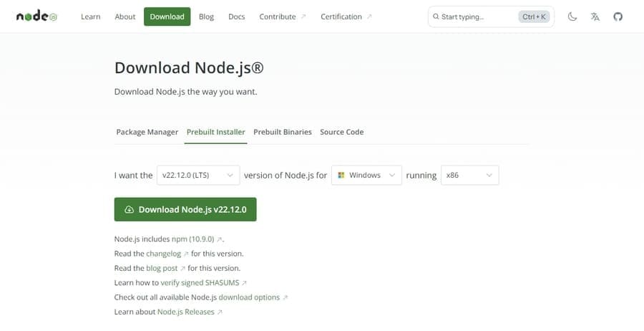Image resolution: width=644 pixels, height=331 pixels.
Task: Open the Windows operating system dropdown
Action: point(366,175)
